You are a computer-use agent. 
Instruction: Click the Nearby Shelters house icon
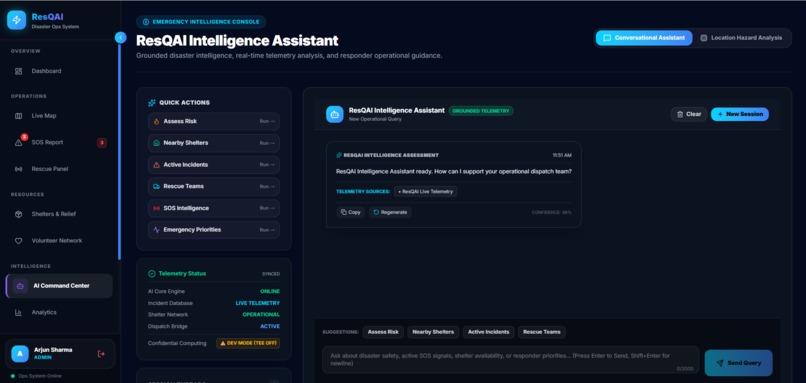tap(156, 143)
